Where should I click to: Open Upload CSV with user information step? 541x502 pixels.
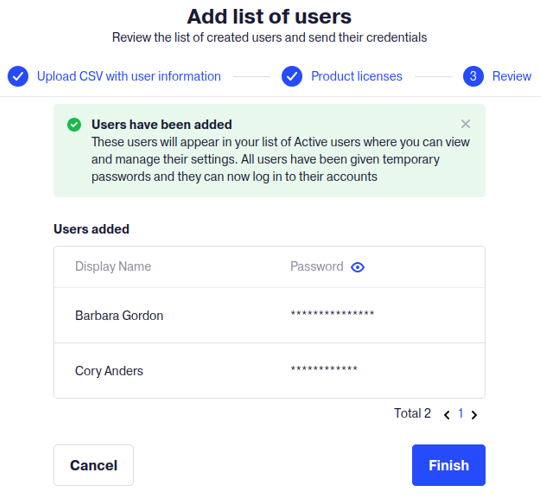(x=129, y=76)
